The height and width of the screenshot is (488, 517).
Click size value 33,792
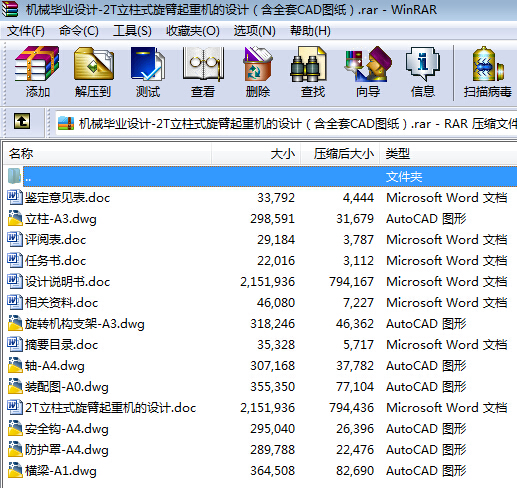(x=276, y=198)
